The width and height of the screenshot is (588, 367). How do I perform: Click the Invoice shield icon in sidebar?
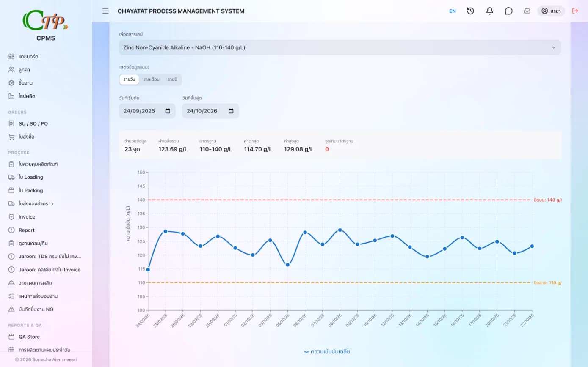coord(11,217)
